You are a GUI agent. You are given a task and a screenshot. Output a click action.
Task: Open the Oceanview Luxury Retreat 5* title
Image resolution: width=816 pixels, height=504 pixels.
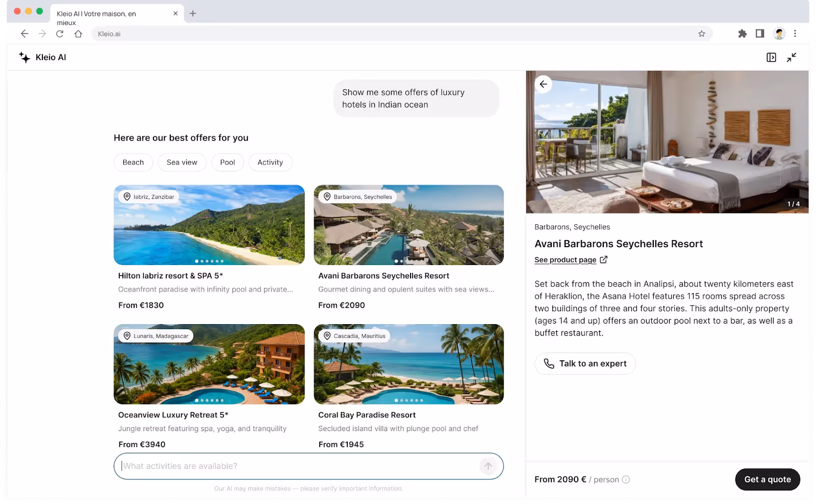coord(173,415)
